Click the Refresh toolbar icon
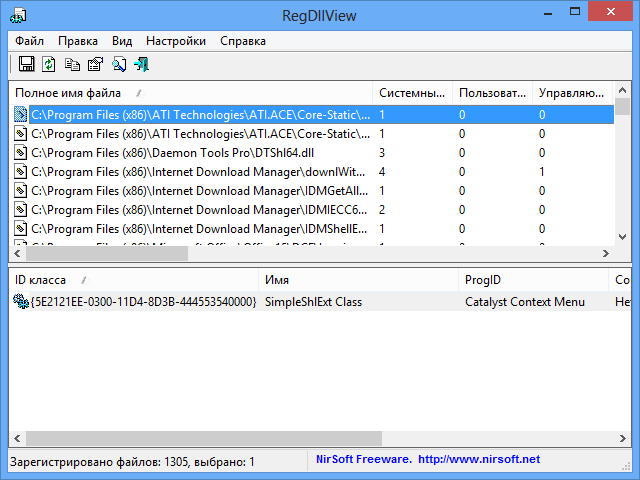Image resolution: width=640 pixels, height=480 pixels. pyautogui.click(x=49, y=65)
